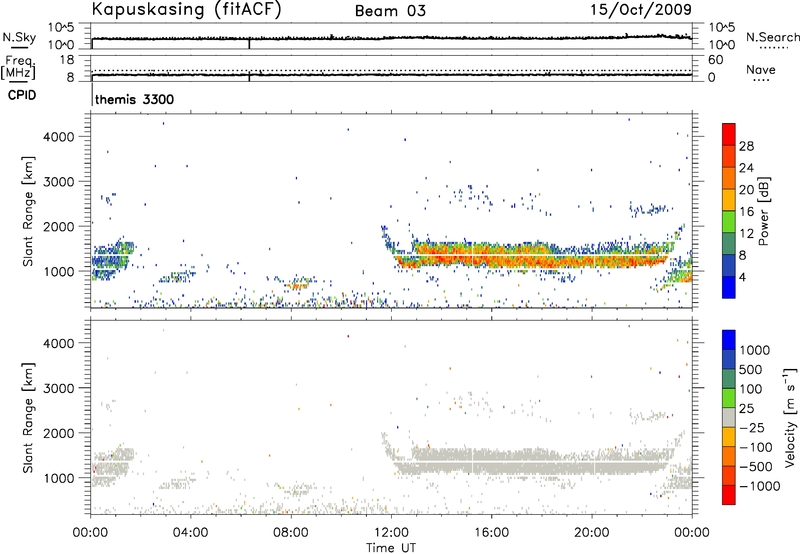Click the gray band of the velocity color bar
Screen dimensions: 800x554
click(729, 418)
